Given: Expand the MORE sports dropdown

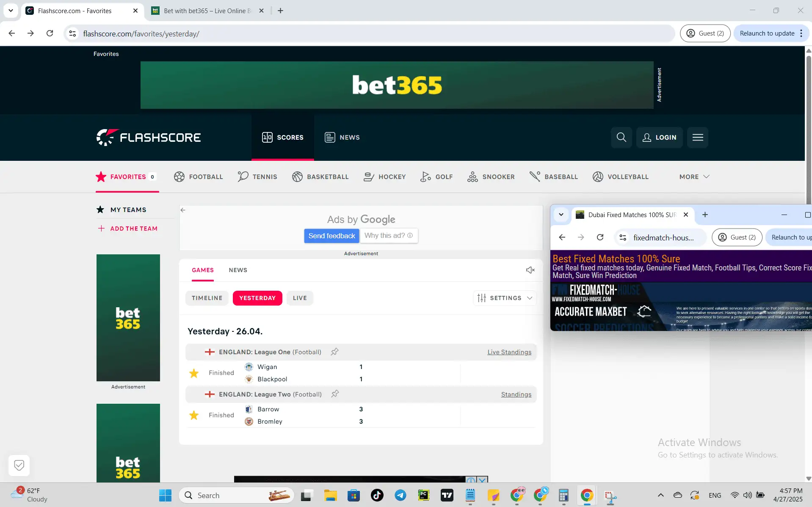Looking at the screenshot, I should pos(693,176).
